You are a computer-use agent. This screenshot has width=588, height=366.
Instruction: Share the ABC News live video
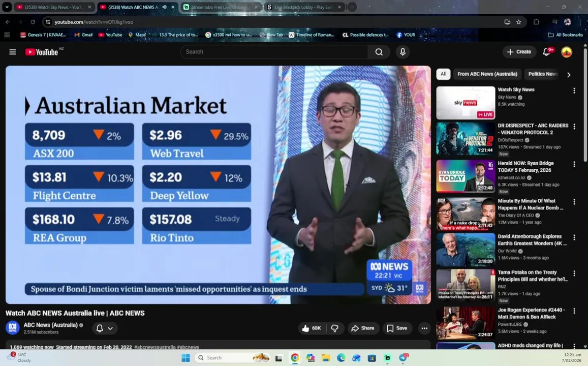click(362, 328)
